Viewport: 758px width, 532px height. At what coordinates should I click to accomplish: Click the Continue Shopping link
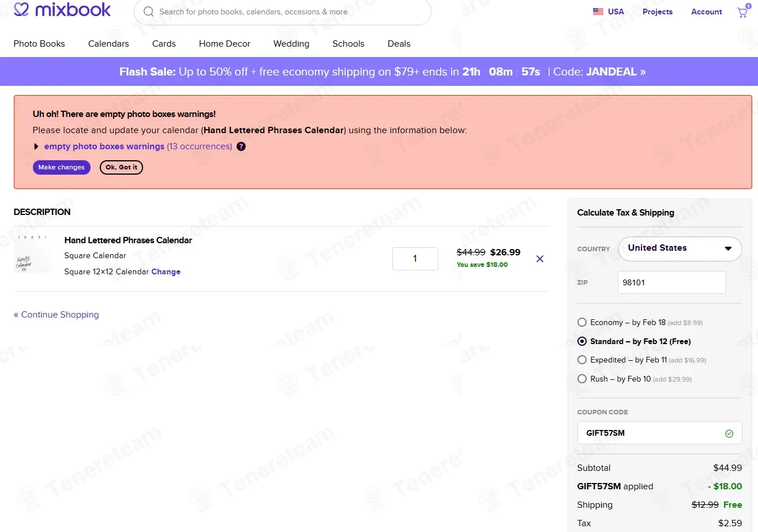point(57,315)
